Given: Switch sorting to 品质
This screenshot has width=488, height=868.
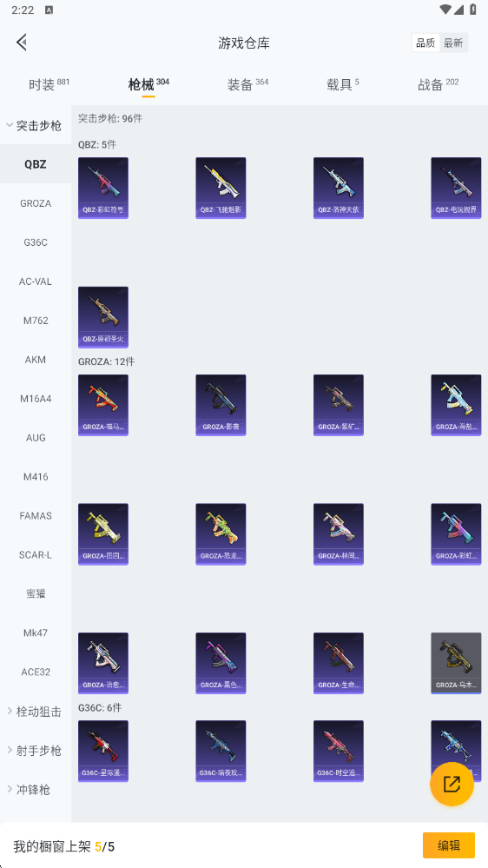Looking at the screenshot, I should [x=425, y=43].
